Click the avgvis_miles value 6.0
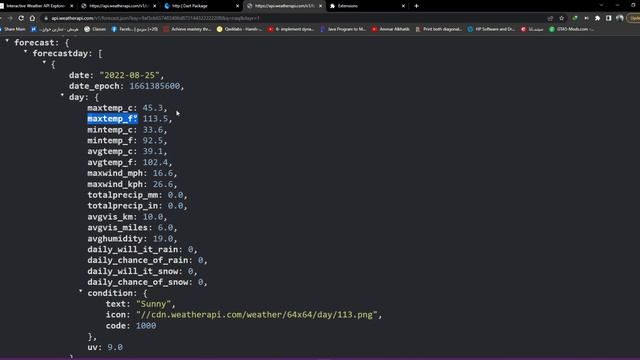 [165, 228]
